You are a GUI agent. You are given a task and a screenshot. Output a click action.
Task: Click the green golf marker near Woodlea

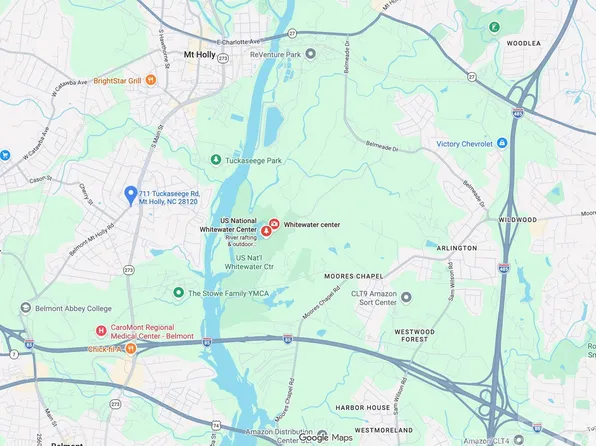[x=494, y=27]
